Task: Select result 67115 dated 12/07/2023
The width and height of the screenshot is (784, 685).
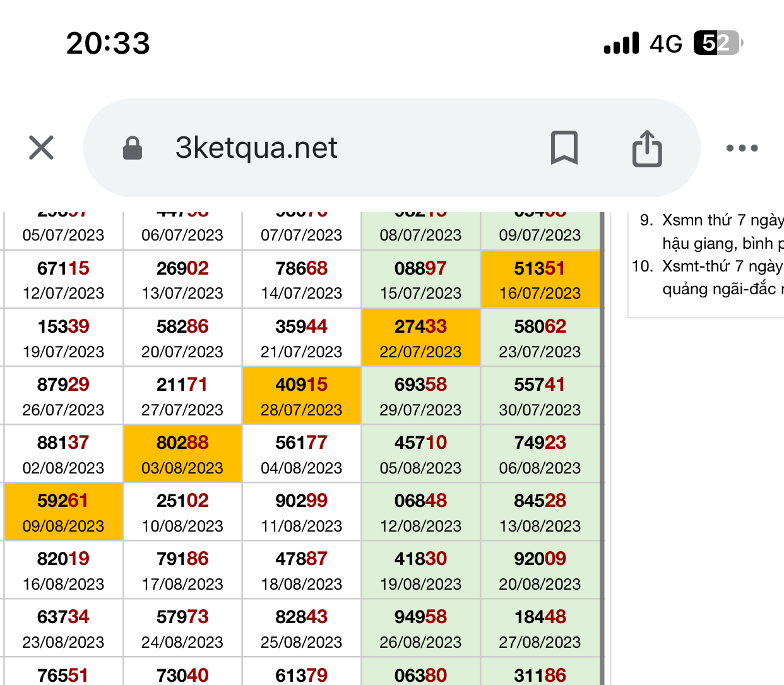Action: point(63,280)
